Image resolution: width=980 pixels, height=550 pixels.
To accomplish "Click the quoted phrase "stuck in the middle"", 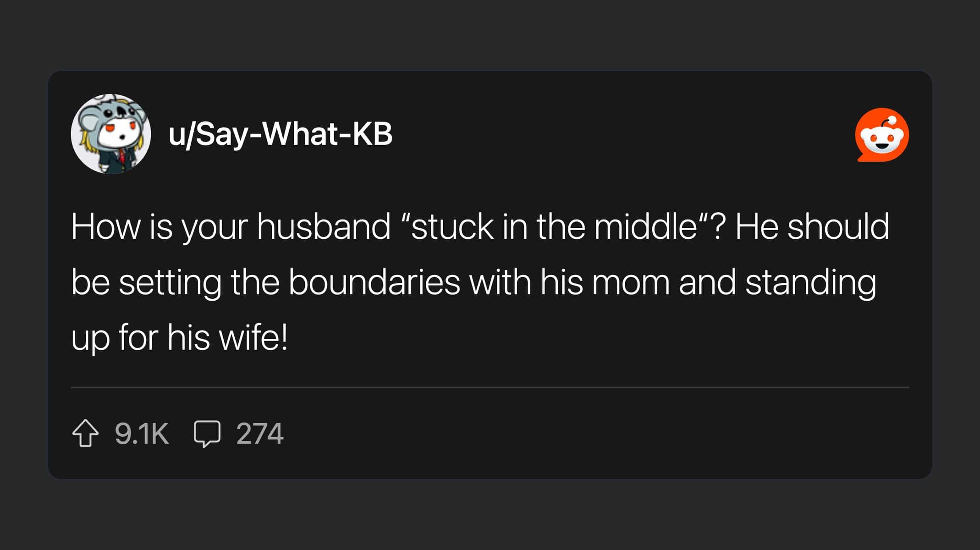I will click(x=555, y=226).
